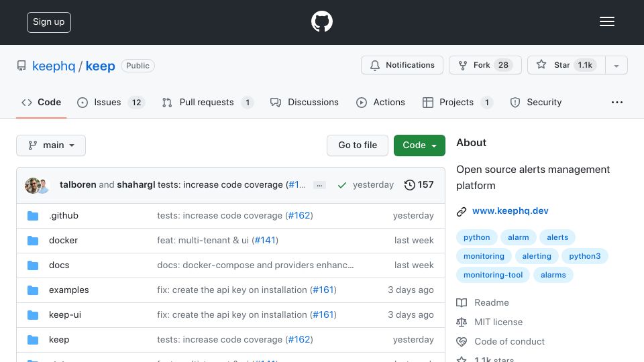Screen dimensions: 644x362
Task: Open the keep repository name link
Action: click(x=100, y=66)
